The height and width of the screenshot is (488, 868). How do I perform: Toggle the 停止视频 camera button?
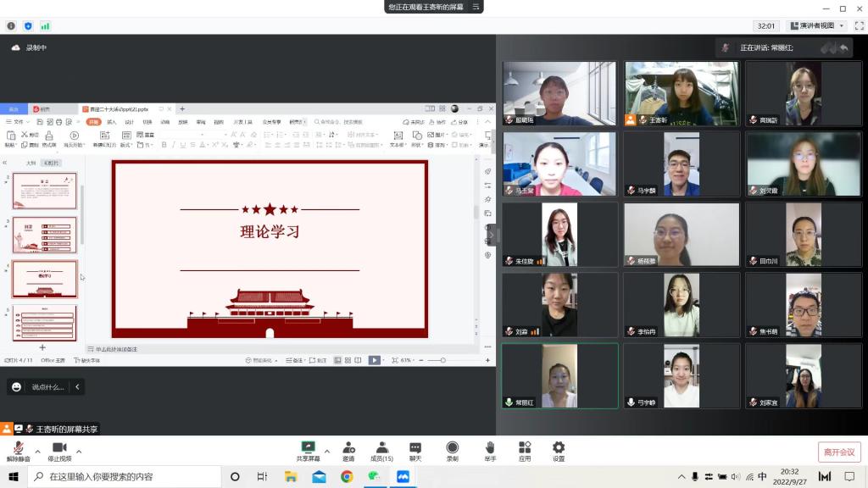coord(59,451)
